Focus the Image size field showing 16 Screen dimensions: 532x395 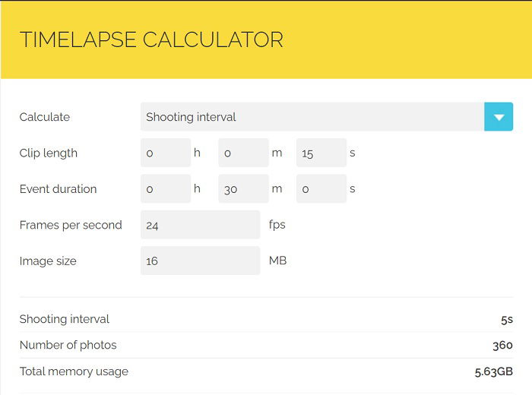(x=200, y=261)
